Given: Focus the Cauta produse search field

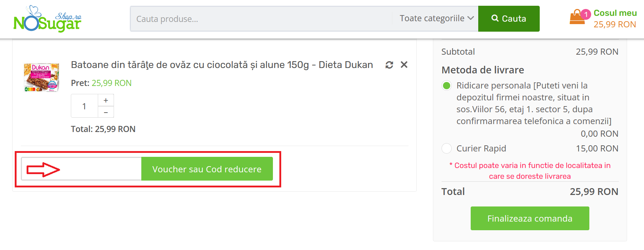Looking at the screenshot, I should tap(261, 19).
